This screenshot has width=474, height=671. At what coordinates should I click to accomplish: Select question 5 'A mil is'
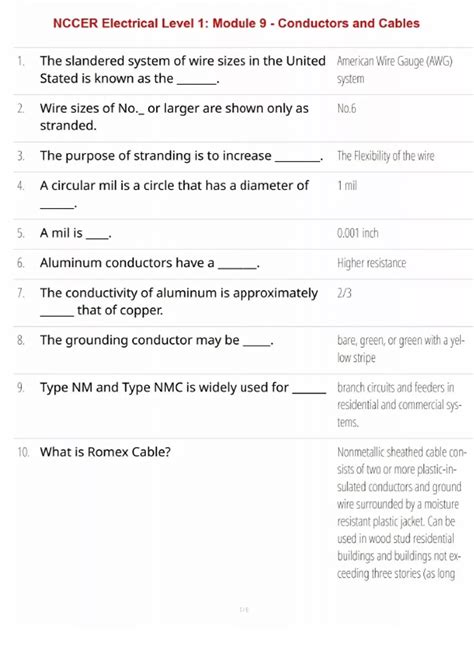pos(76,233)
